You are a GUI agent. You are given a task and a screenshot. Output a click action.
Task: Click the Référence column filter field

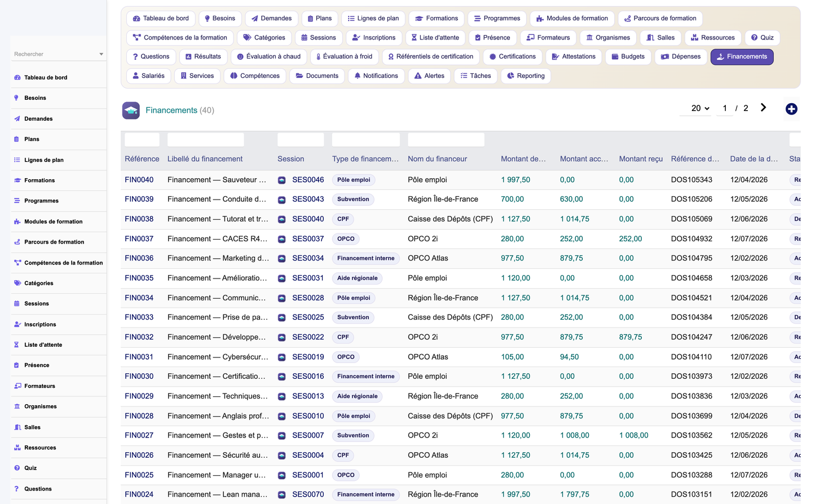click(x=142, y=140)
